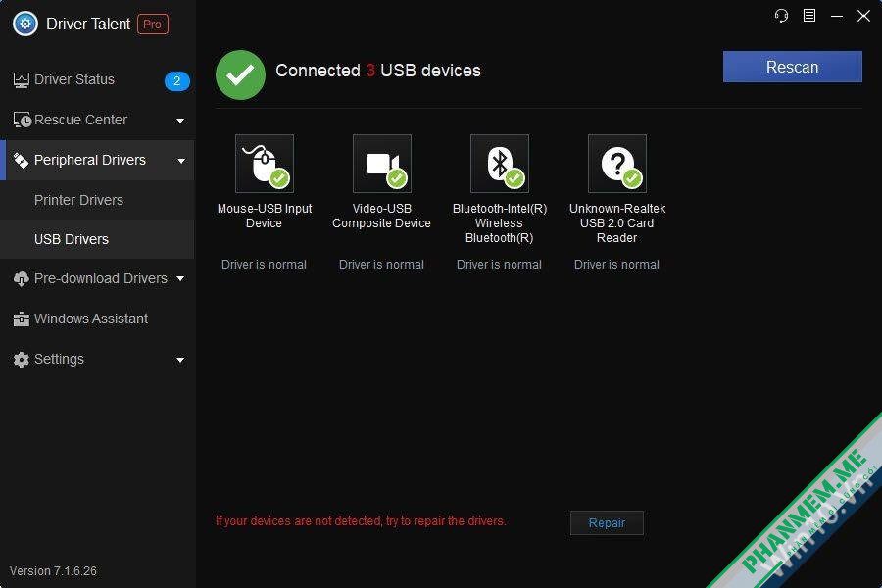Click the red repair drivers hint text
This screenshot has height=588, width=882.
click(361, 521)
